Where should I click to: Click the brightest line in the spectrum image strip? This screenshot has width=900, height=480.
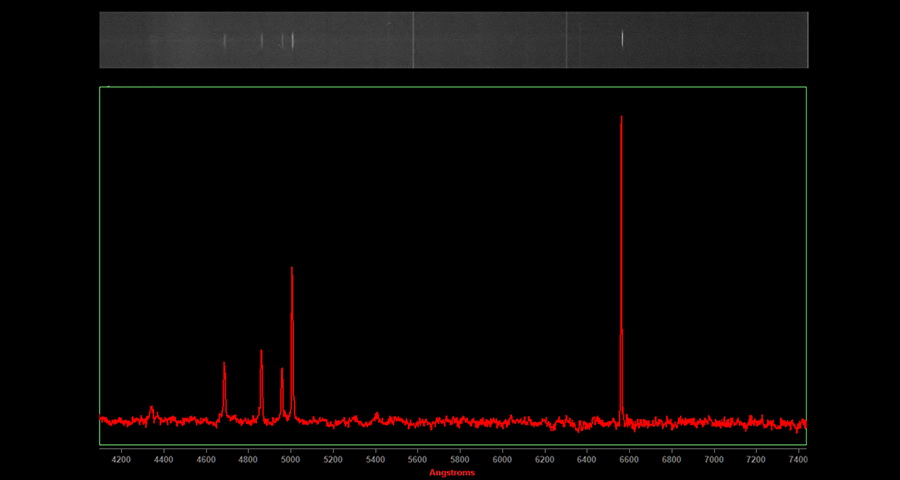coord(622,39)
